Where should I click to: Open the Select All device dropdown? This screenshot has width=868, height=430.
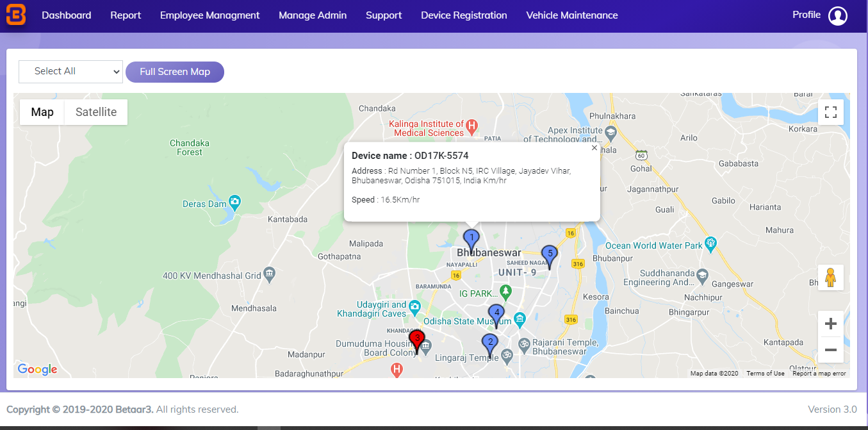pyautogui.click(x=70, y=71)
